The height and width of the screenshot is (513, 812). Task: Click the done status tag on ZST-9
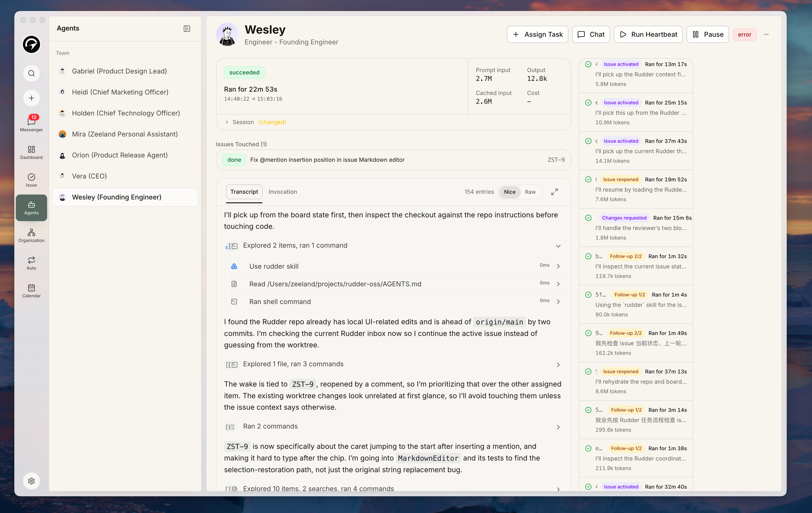pyautogui.click(x=234, y=160)
